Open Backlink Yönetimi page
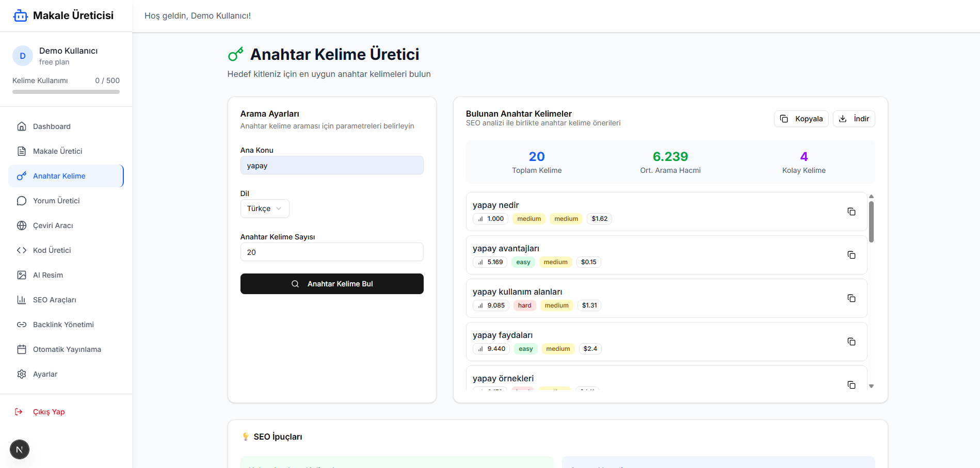Screen dimensions: 980x468 point(66,325)
